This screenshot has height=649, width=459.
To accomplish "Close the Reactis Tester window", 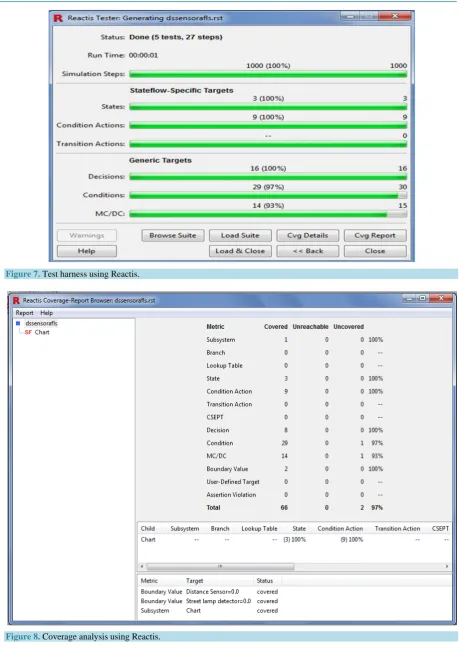I will [x=395, y=16].
